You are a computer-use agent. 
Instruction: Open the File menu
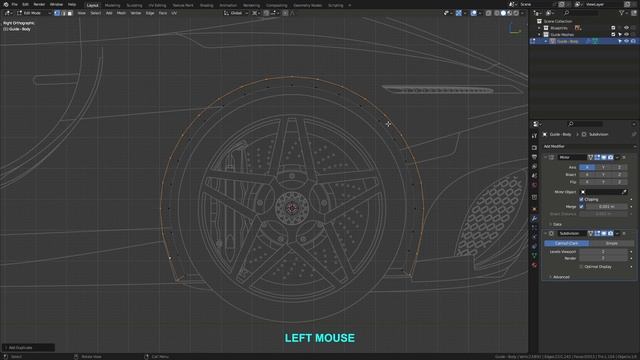pos(14,4)
